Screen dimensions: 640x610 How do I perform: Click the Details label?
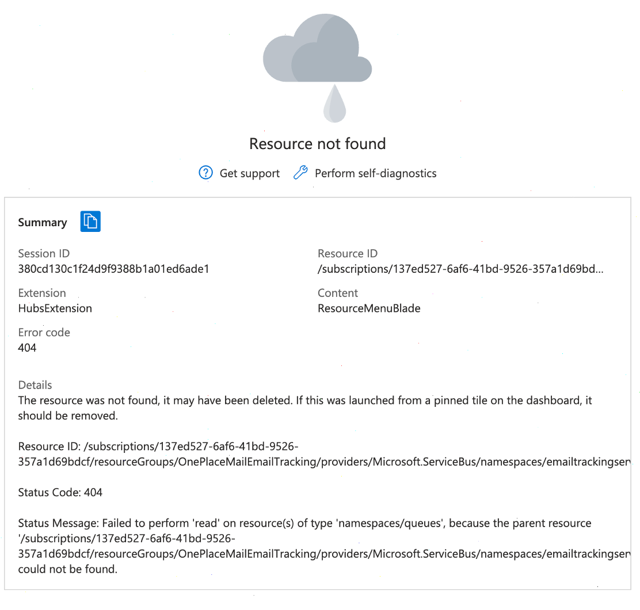point(35,385)
